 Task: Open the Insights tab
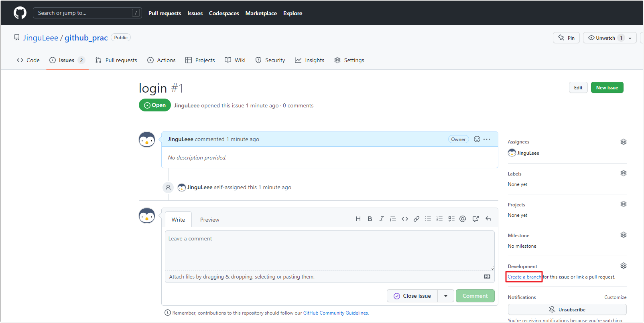tap(309, 60)
